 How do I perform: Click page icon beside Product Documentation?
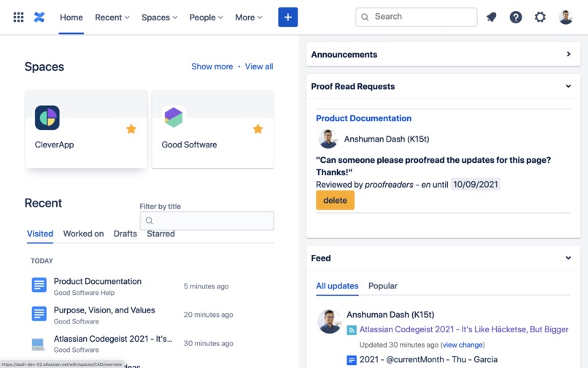point(39,285)
